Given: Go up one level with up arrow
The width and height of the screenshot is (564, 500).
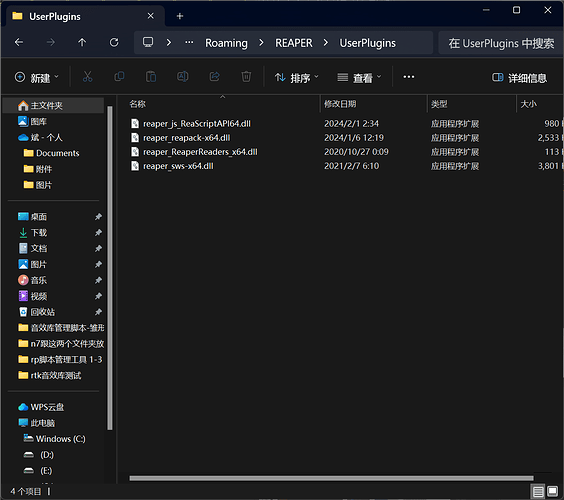Looking at the screenshot, I should [82, 42].
